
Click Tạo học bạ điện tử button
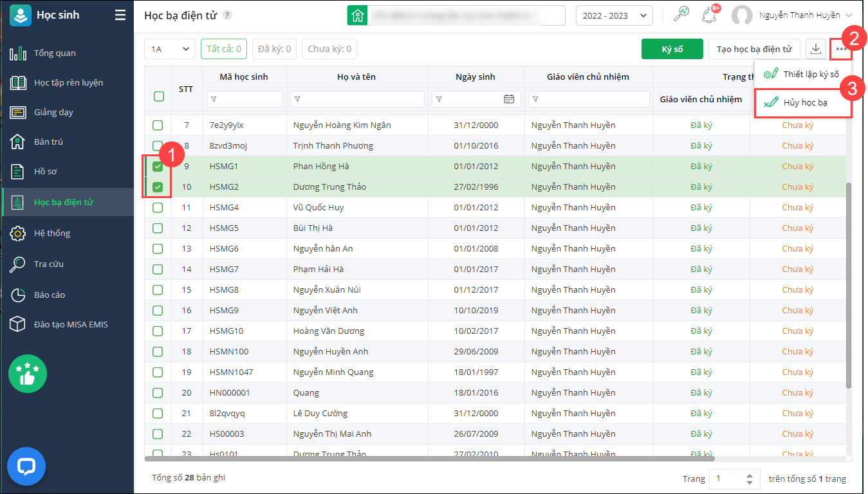[x=754, y=49]
